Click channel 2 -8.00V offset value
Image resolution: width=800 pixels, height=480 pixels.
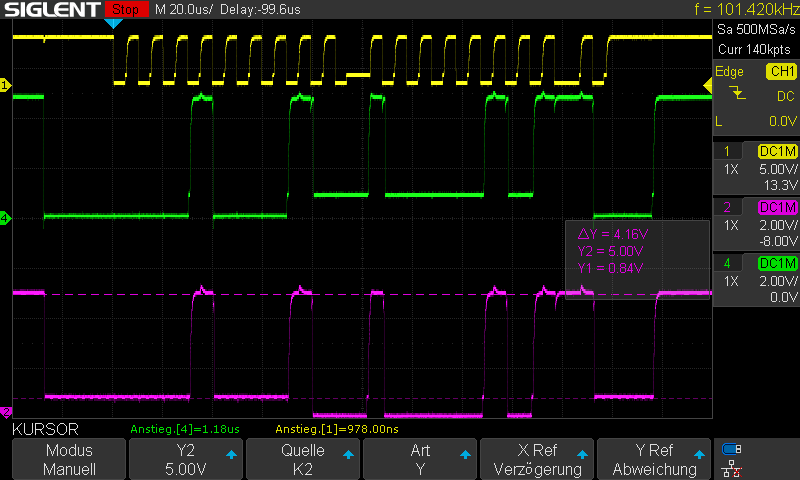point(778,241)
